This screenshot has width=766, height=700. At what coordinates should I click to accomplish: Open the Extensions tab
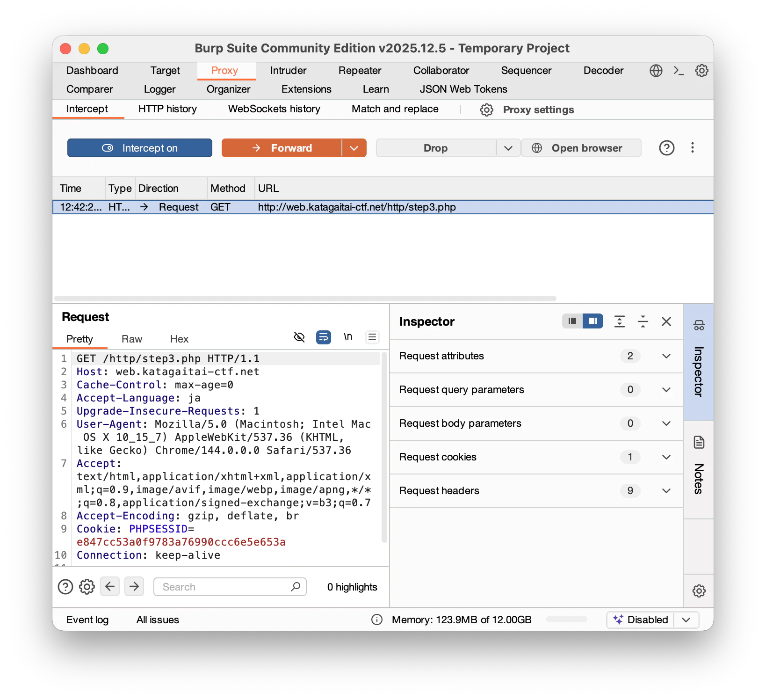pos(306,89)
